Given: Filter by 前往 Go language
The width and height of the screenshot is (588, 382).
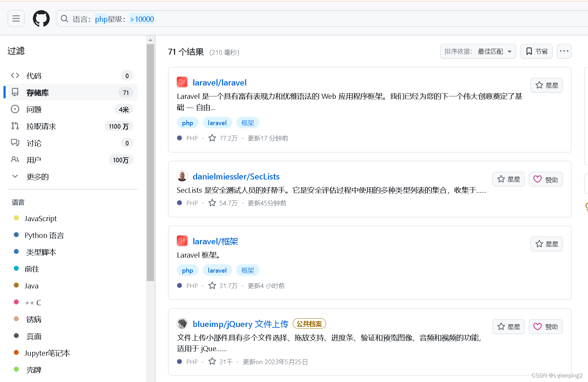Looking at the screenshot, I should coord(32,269).
